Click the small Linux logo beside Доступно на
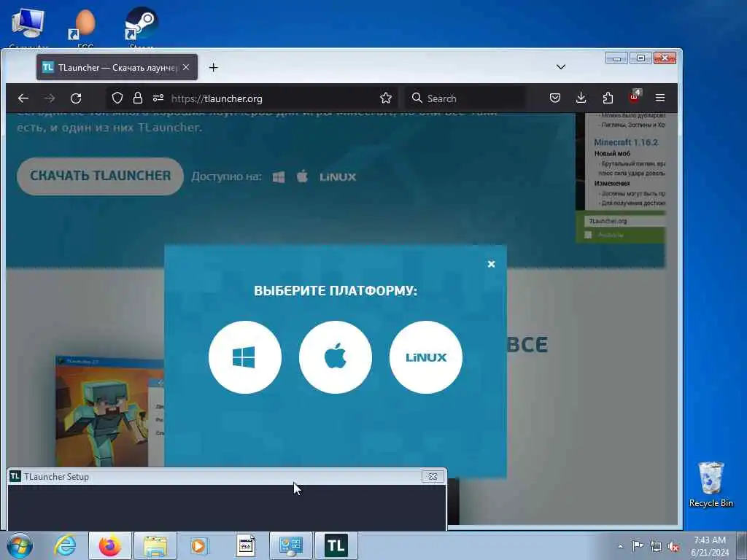Viewport: 747px width, 560px height. point(338,177)
